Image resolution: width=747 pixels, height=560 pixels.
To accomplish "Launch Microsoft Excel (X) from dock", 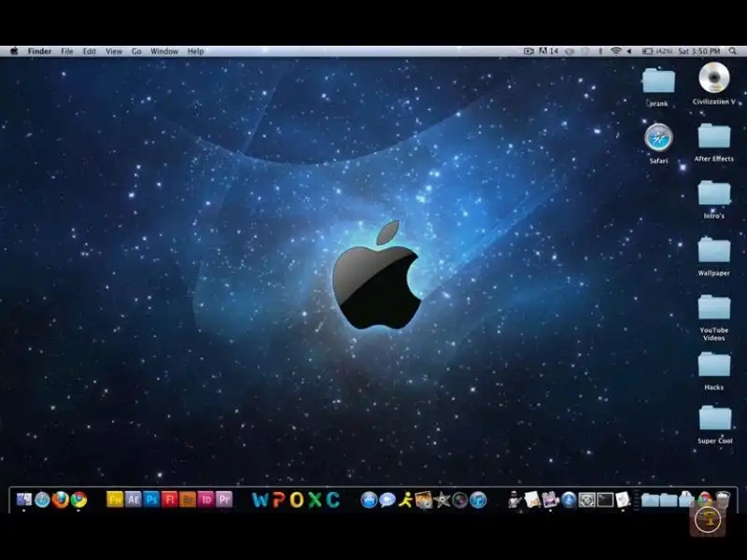I will [x=315, y=499].
